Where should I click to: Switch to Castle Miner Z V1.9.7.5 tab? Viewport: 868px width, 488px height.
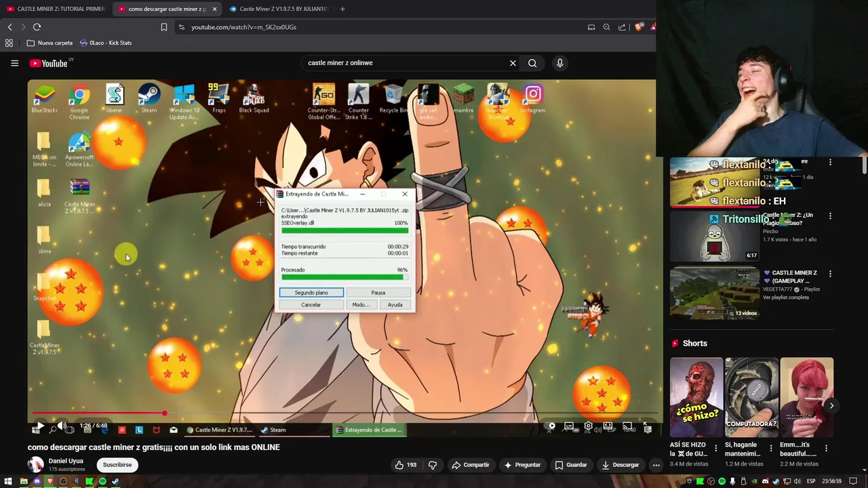click(278, 9)
